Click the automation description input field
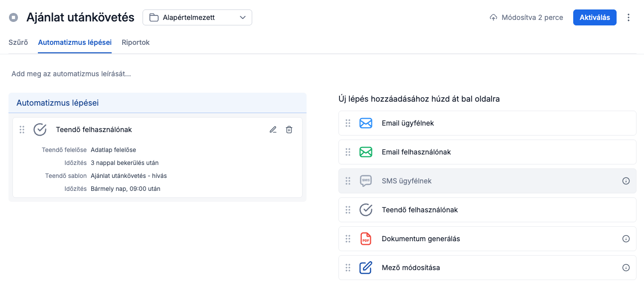This screenshot has width=644, height=304. (x=71, y=74)
